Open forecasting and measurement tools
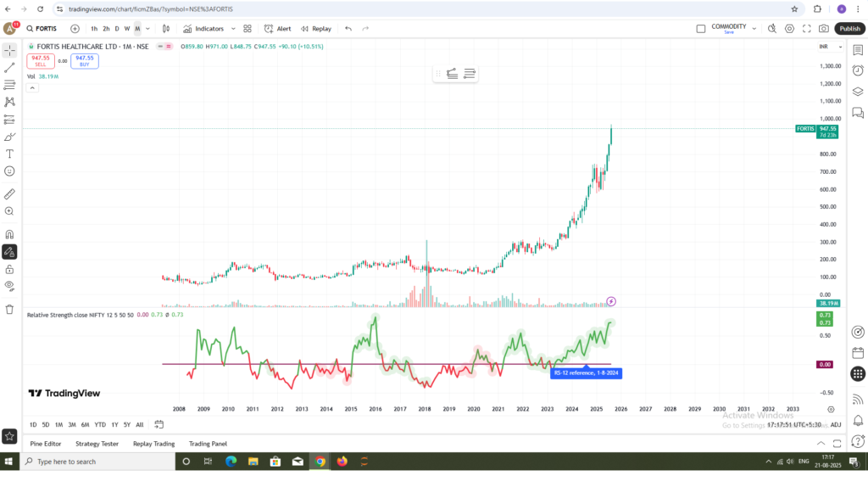 pyautogui.click(x=9, y=120)
